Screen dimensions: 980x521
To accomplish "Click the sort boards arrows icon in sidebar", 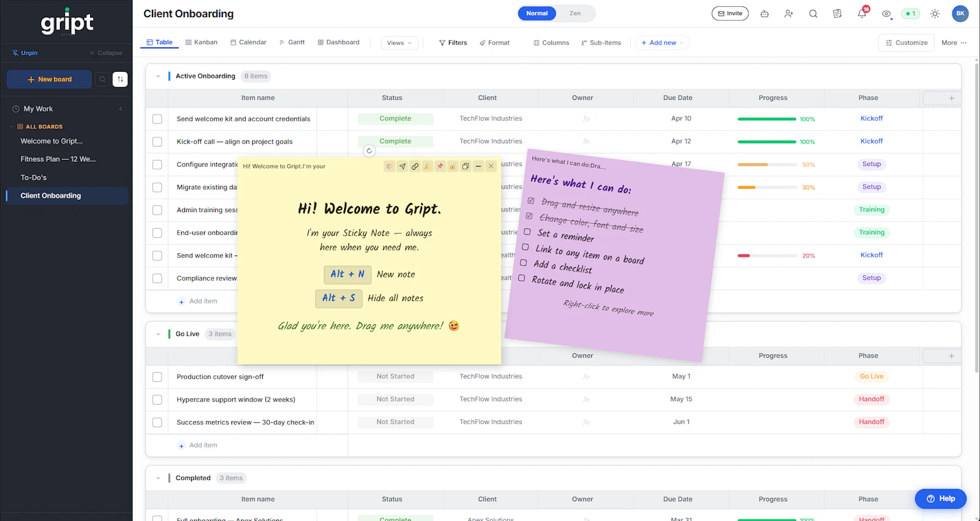I will [120, 79].
